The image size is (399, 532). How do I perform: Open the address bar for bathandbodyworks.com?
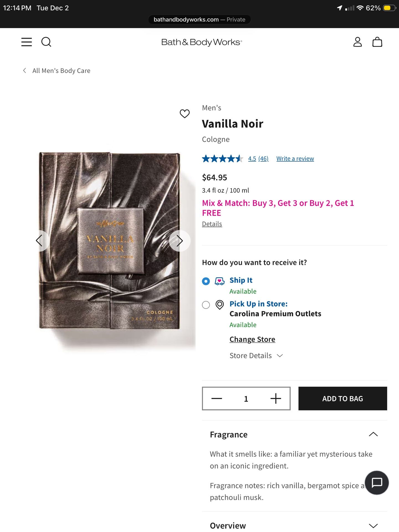pos(199,19)
